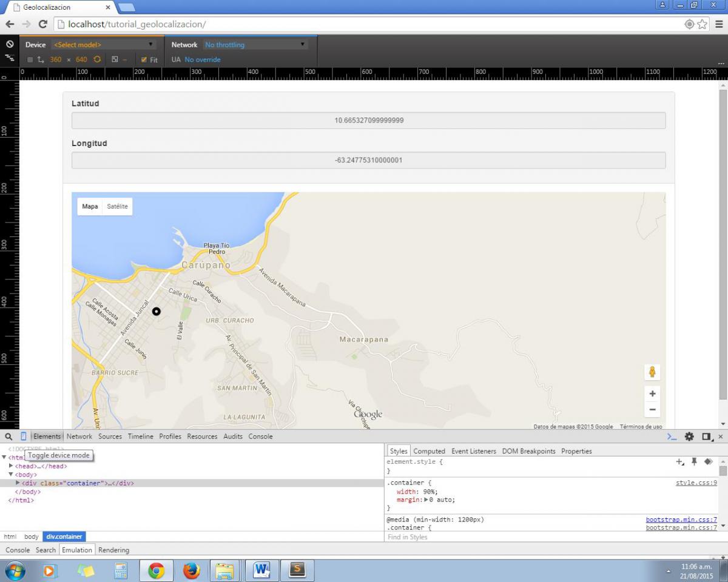Select the Properties sidebar tab
The height and width of the screenshot is (582, 728).
576,451
